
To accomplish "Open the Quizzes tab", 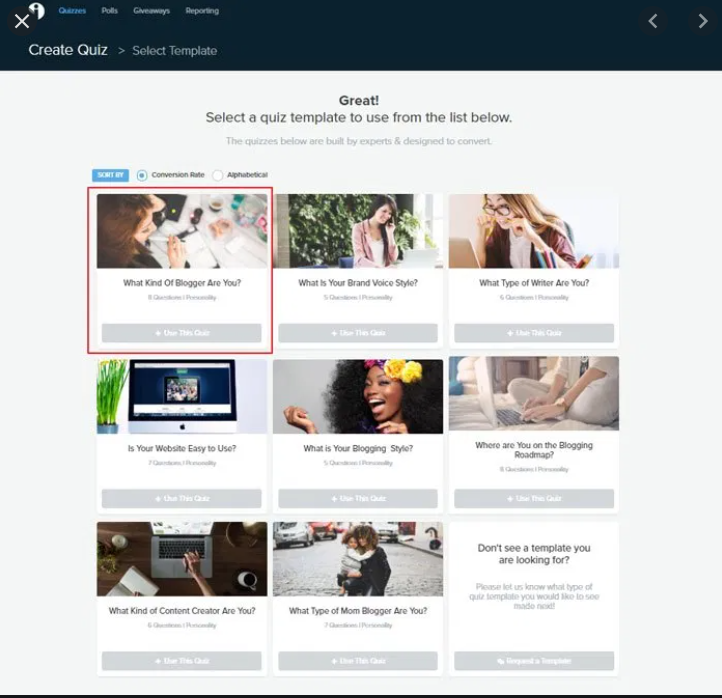I will click(x=72, y=11).
